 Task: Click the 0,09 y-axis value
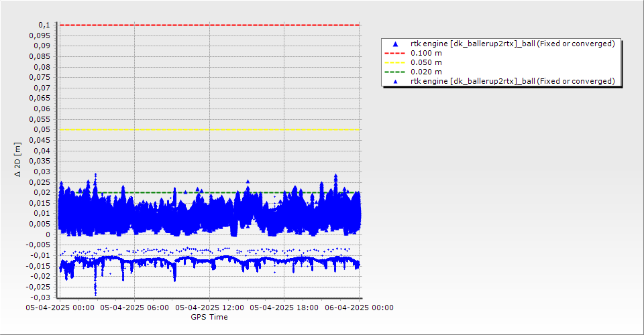coord(42,46)
